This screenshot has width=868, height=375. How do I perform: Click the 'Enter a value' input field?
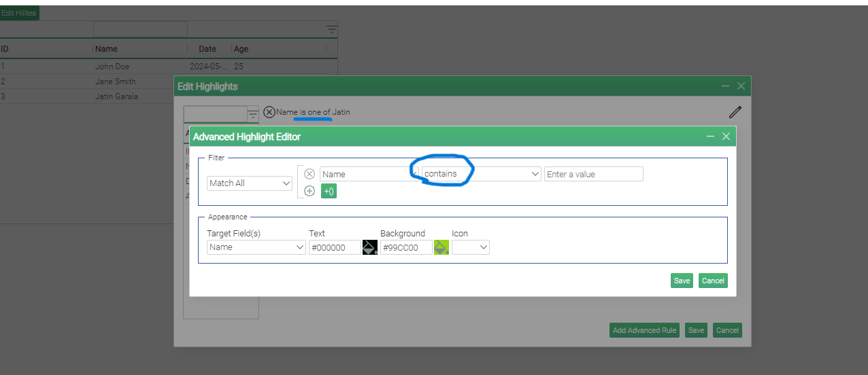point(593,174)
